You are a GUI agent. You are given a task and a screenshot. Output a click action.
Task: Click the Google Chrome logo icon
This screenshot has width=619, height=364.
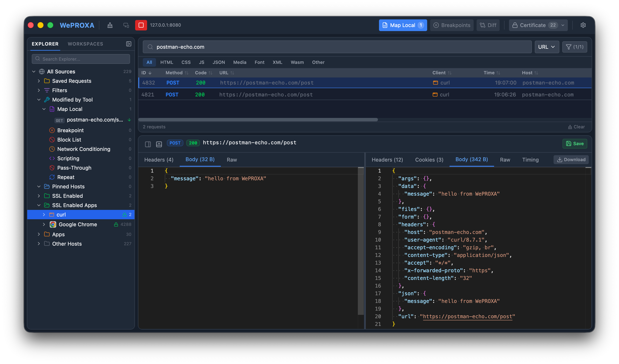53,224
